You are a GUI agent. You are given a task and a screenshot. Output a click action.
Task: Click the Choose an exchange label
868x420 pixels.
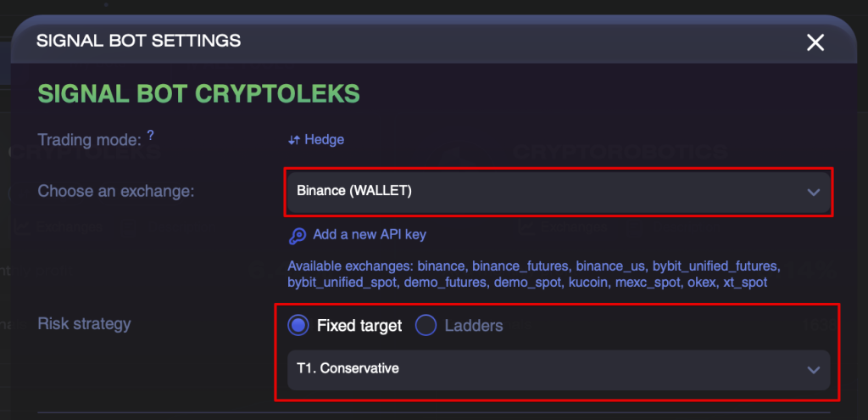click(116, 192)
